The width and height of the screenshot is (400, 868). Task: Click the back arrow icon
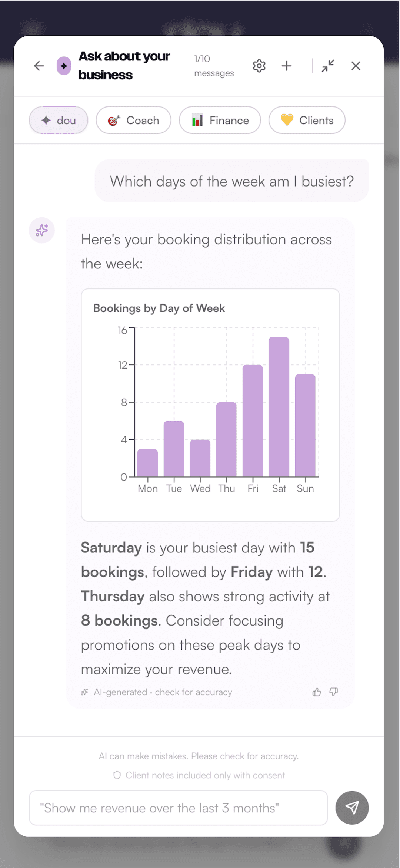pos(39,66)
